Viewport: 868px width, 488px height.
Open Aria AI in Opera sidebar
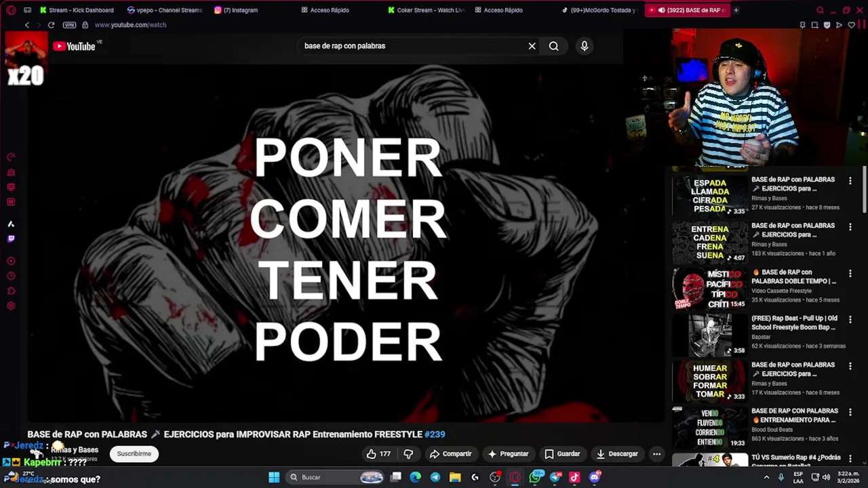[11, 224]
